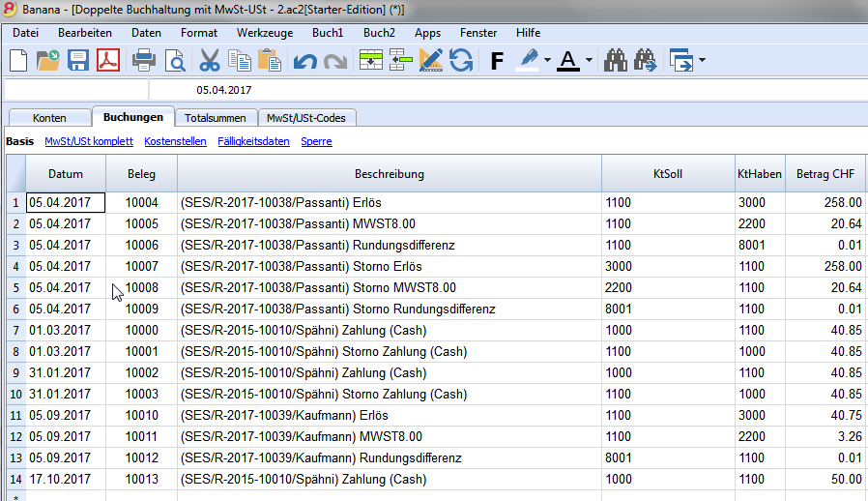Open find with the binoculars icon
This screenshot has width=868, height=501.
616,60
